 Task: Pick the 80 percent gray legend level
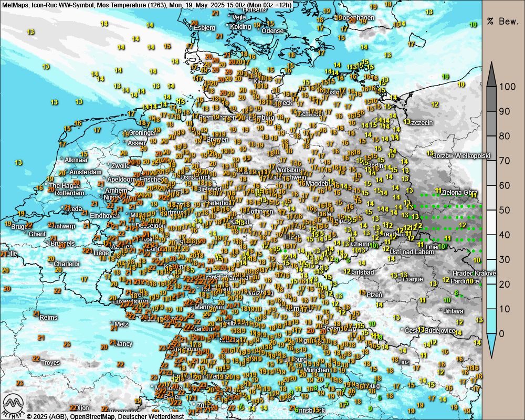click(492, 136)
